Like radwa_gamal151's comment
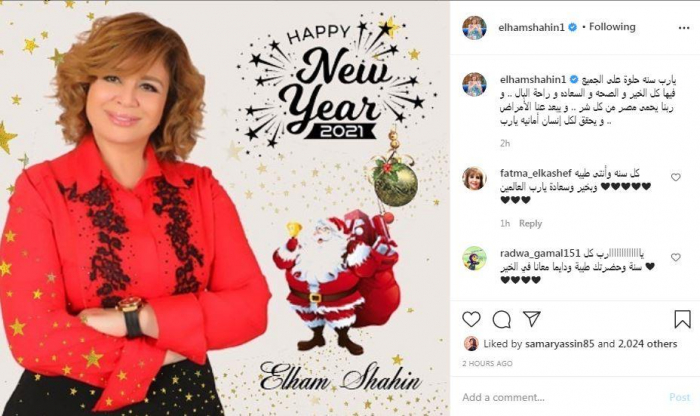The width and height of the screenshot is (700, 416). [676, 257]
